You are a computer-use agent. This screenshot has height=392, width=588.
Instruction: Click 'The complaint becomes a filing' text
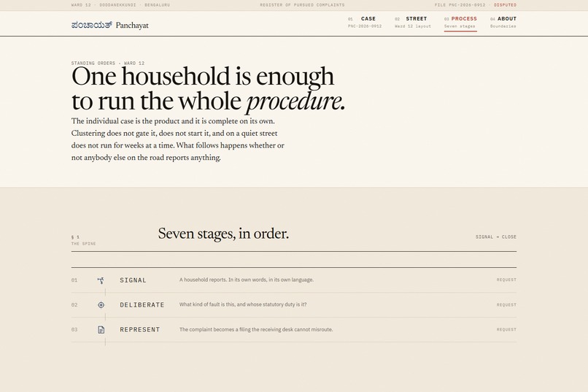point(256,329)
